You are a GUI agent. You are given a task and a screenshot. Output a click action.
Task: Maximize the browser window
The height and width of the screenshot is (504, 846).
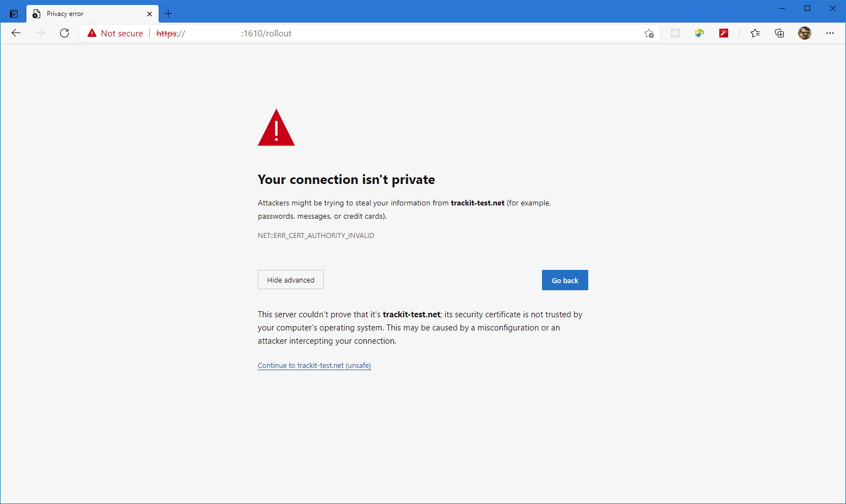click(807, 8)
